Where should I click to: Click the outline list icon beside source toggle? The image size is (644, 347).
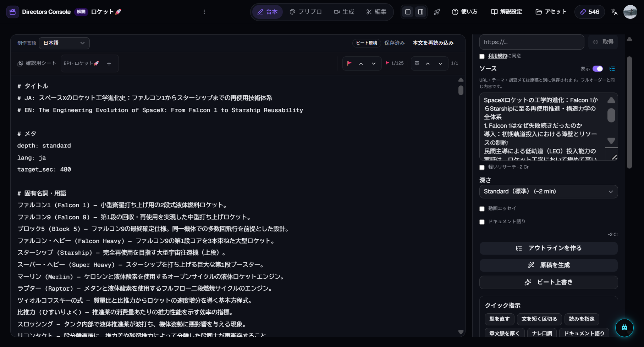[x=612, y=69]
